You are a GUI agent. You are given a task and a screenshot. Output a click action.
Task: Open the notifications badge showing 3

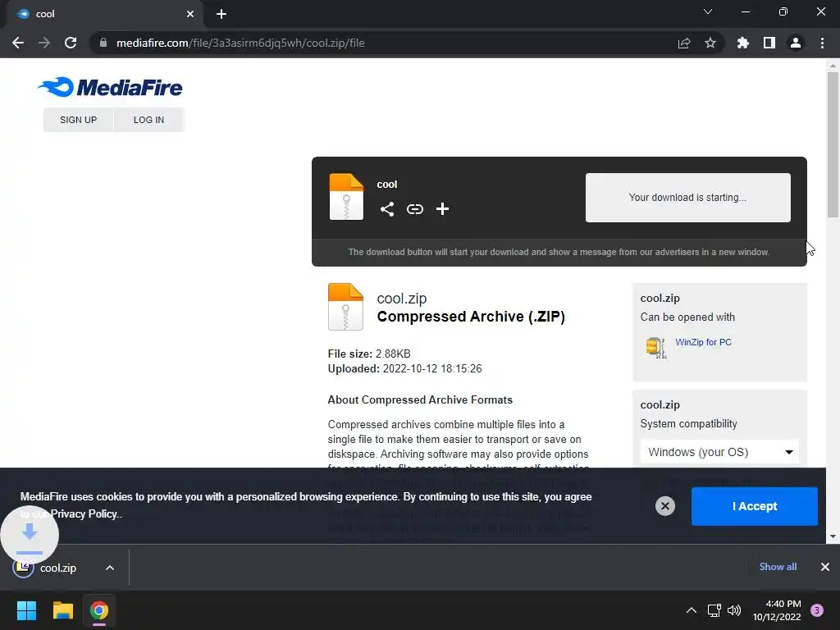click(817, 610)
